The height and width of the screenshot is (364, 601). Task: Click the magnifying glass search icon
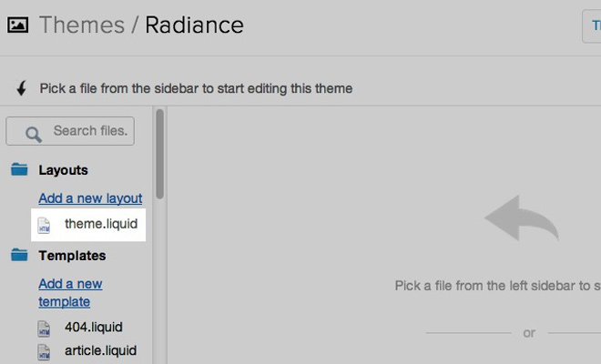coord(33,135)
